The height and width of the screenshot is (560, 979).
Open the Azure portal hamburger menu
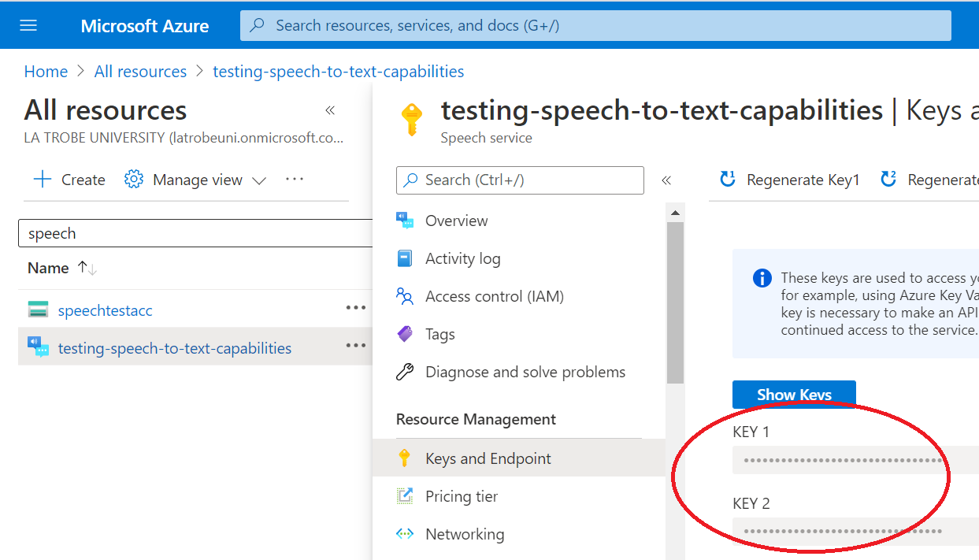28,26
